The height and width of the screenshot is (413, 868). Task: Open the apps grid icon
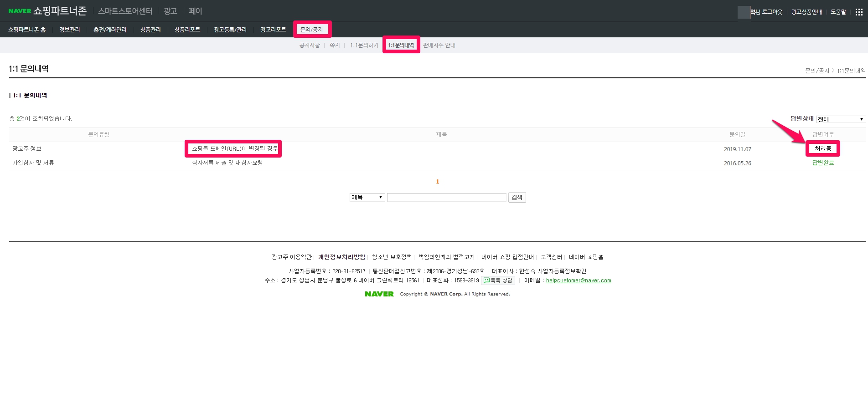(x=859, y=12)
